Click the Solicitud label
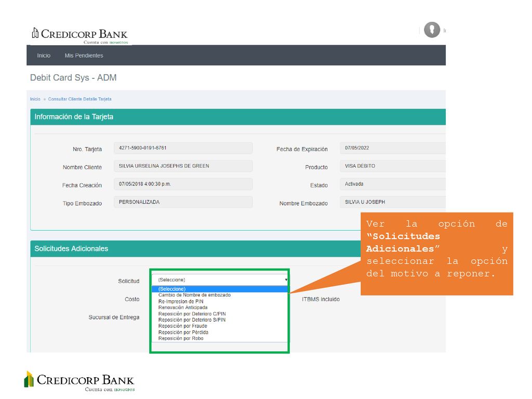Image resolution: width=532 pixels, height=399 pixels. click(x=129, y=281)
